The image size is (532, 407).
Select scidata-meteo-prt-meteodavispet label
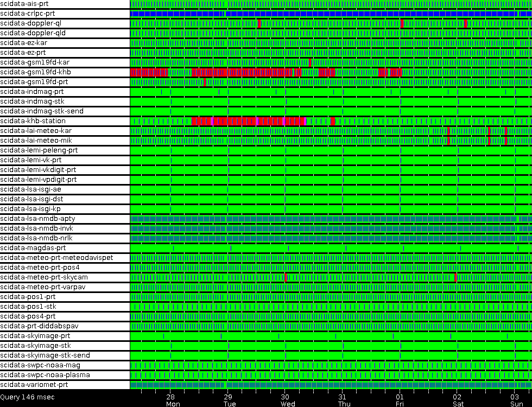tap(56, 258)
